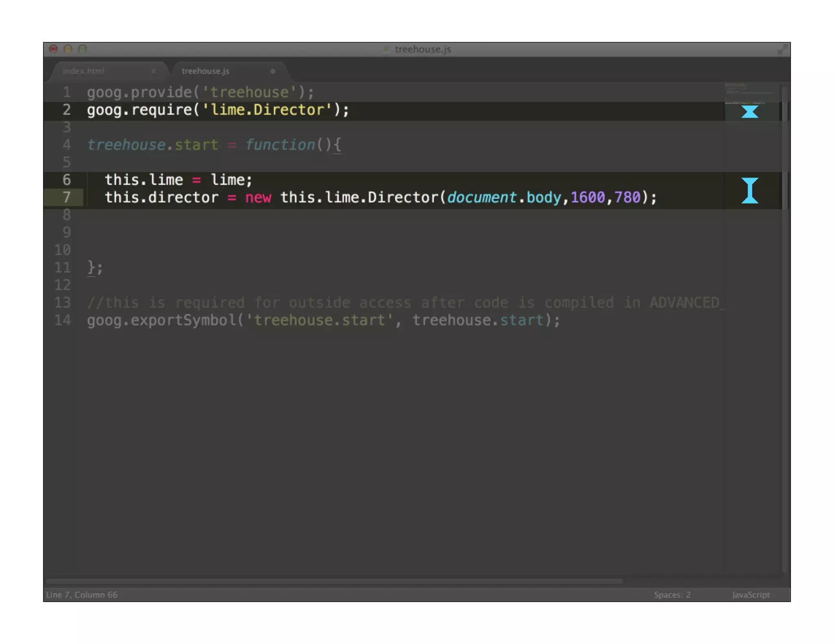Click unsaved dot on treehouse.js tab
The width and height of the screenshot is (834, 644).
coord(273,71)
